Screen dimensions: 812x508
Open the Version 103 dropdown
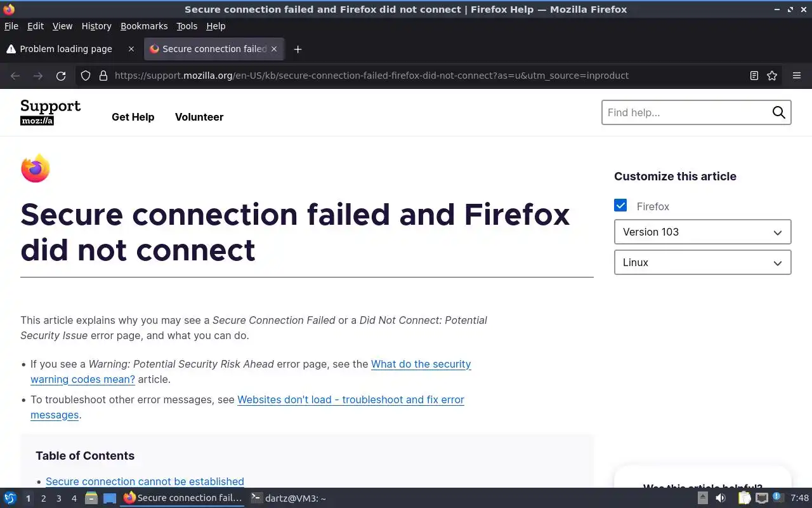(702, 232)
